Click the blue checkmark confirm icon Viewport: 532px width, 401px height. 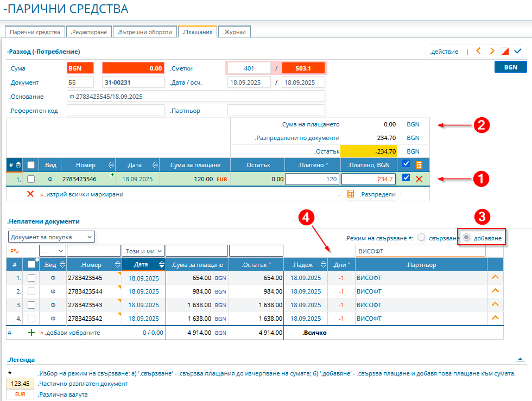point(517,51)
